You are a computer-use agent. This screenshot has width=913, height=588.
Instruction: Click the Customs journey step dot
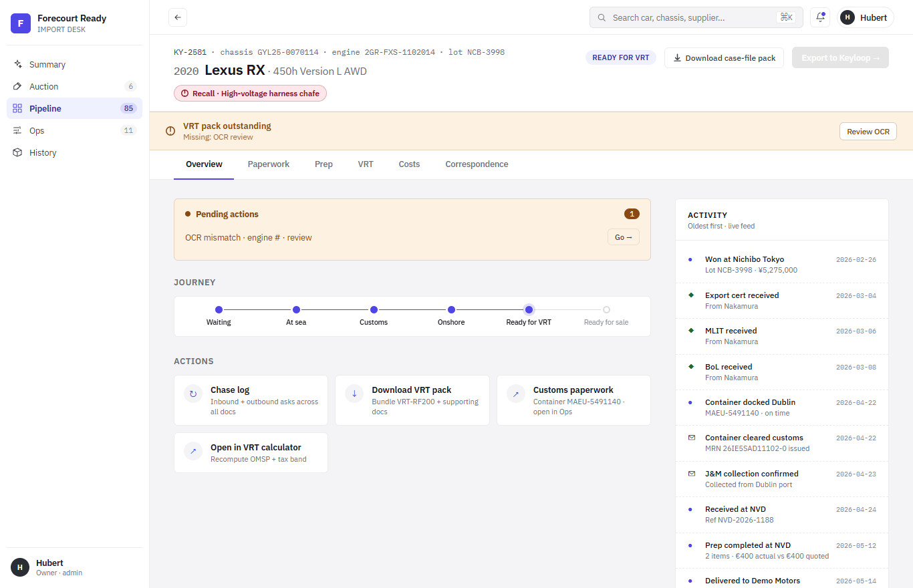pyautogui.click(x=374, y=309)
